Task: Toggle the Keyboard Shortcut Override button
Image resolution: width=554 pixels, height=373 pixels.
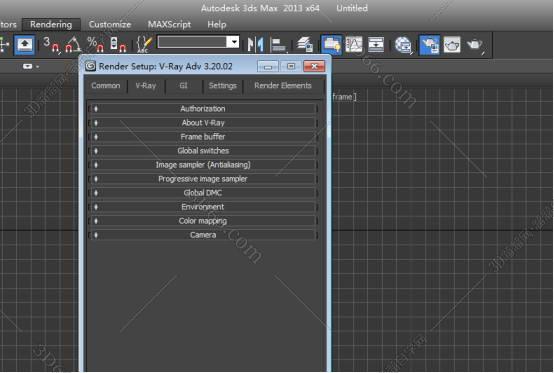Action: [24, 45]
